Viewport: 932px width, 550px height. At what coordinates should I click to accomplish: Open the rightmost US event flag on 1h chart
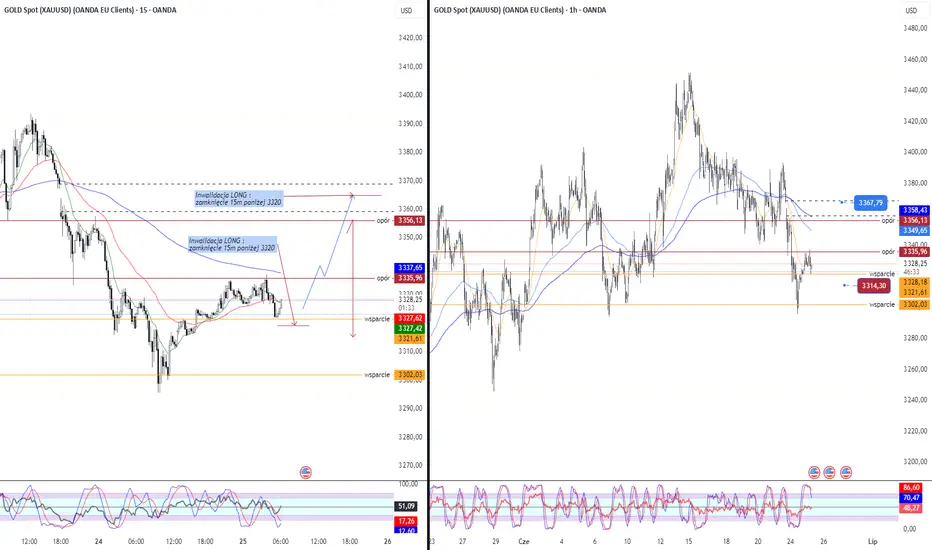tap(845, 473)
